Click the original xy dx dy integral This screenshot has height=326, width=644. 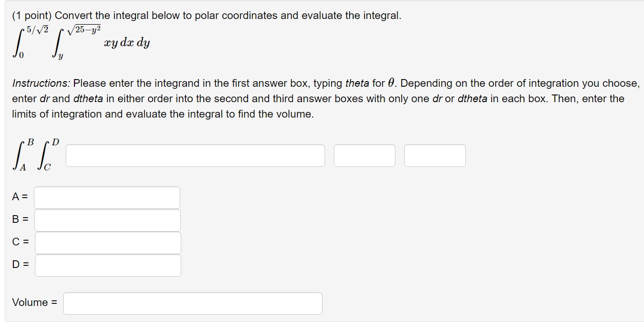(77, 41)
